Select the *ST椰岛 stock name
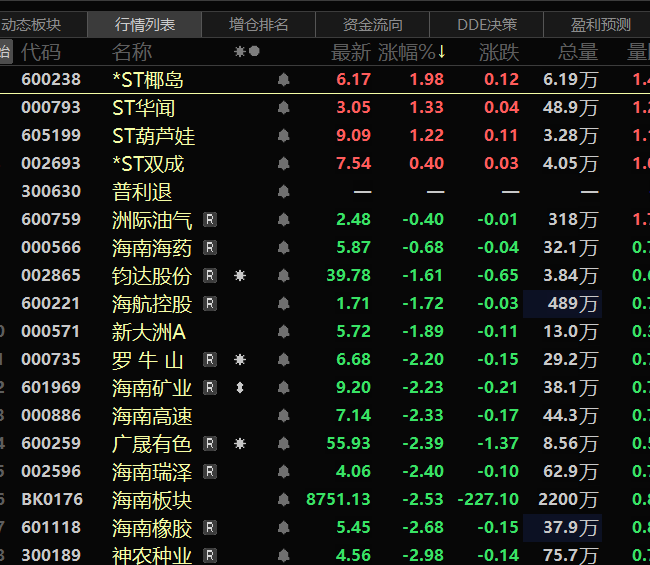 pos(148,80)
